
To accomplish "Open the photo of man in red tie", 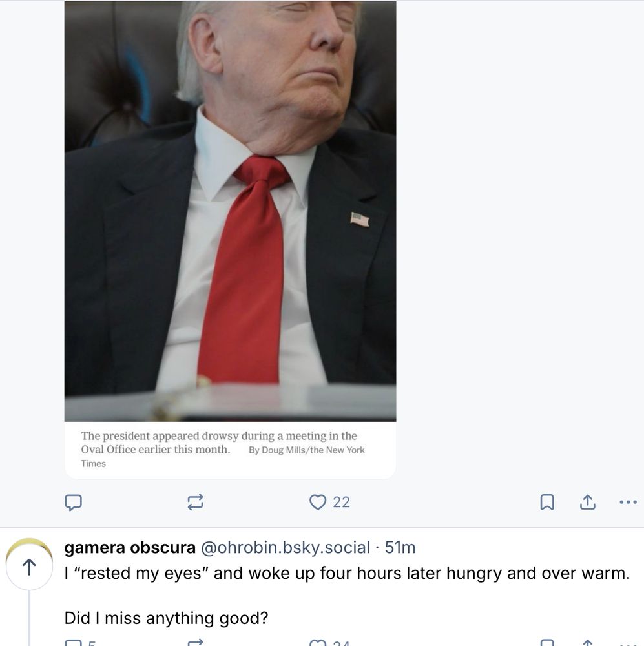I will 231,211.
